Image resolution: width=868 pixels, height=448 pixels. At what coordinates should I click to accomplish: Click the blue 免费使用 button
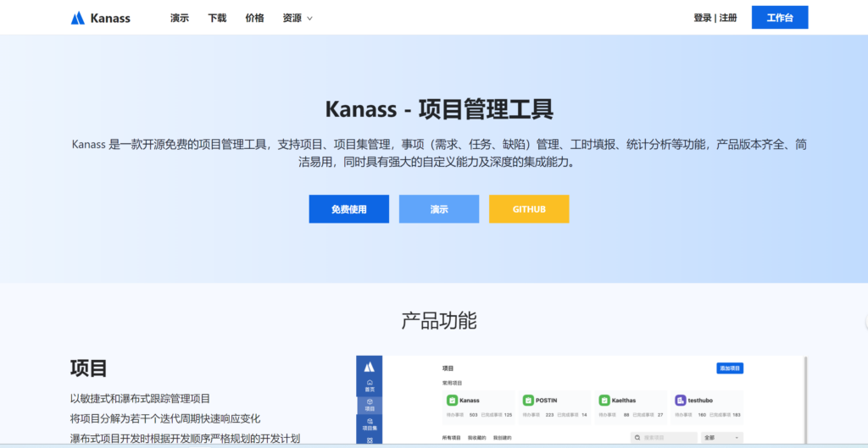pyautogui.click(x=348, y=209)
